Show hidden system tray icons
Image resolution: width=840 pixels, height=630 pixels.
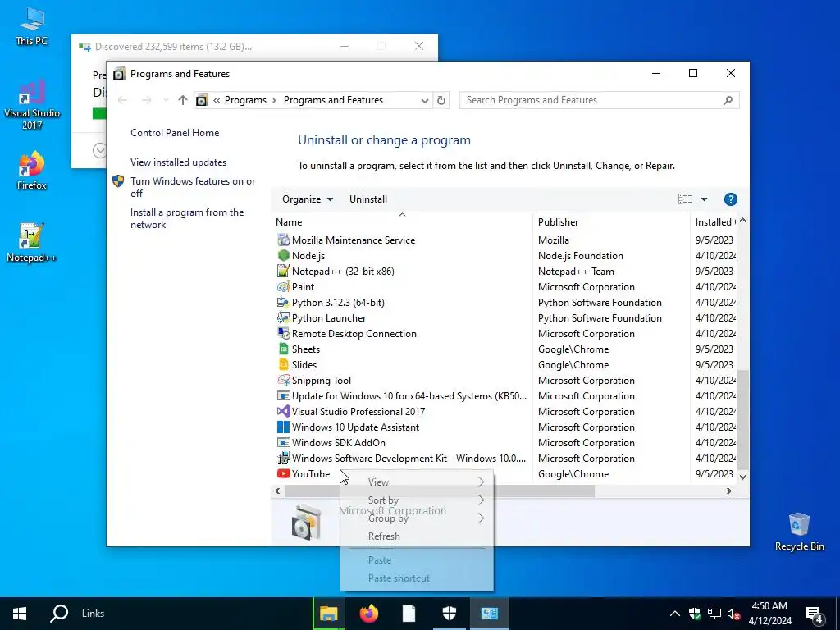tap(675, 614)
